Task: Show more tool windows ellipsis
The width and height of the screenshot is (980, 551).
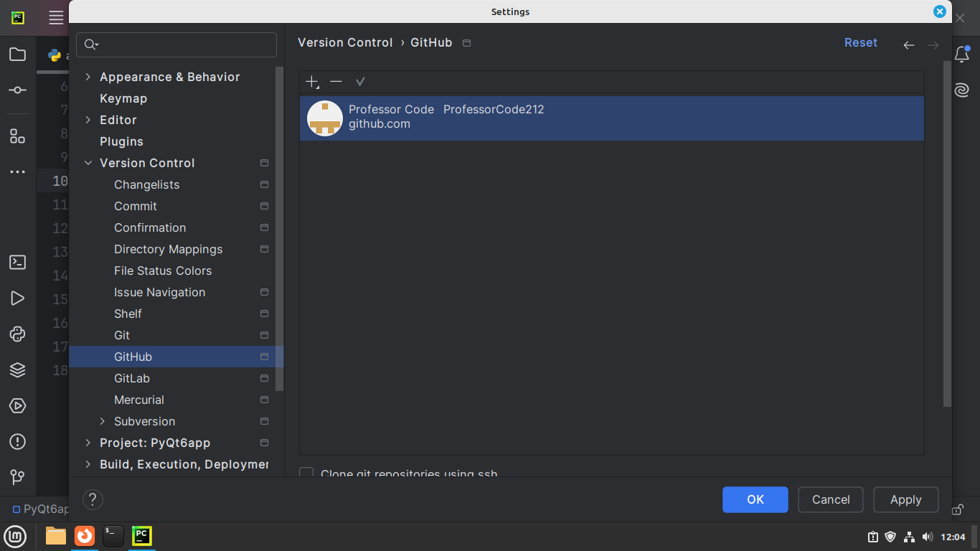Action: (x=18, y=172)
